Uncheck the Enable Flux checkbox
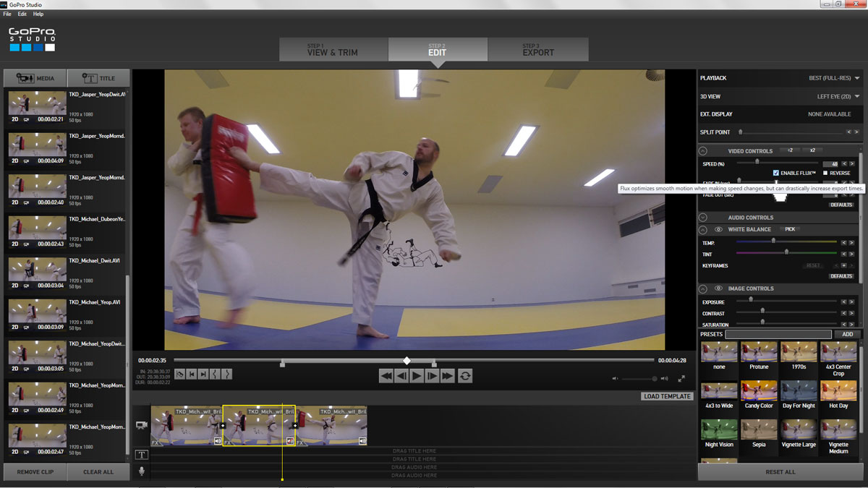The height and width of the screenshot is (488, 868). [x=776, y=173]
